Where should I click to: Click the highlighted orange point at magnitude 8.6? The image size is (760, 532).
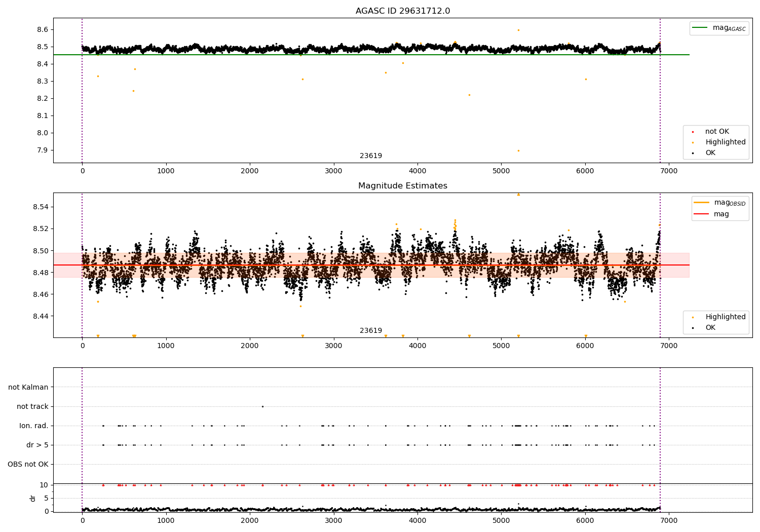[x=518, y=30]
